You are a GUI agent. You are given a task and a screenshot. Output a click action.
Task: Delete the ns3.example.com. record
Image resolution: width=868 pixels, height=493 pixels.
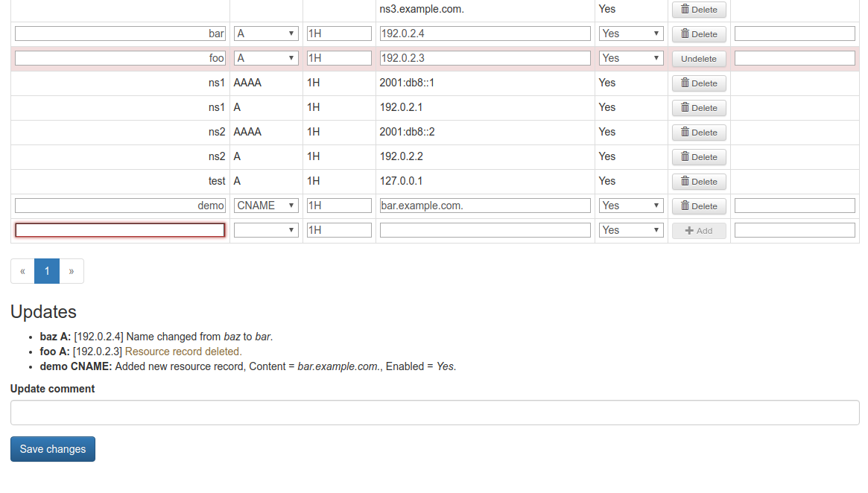tap(699, 10)
